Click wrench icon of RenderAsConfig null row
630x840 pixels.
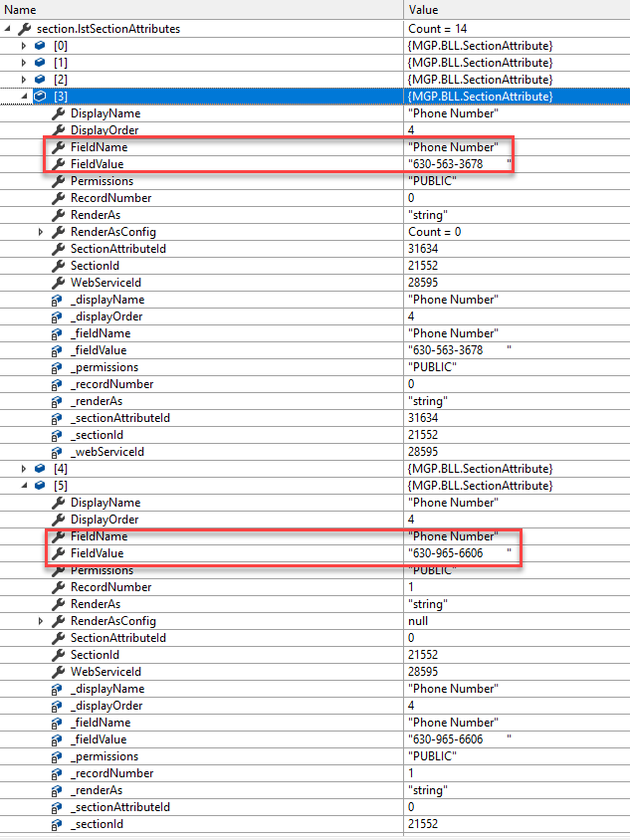pyautogui.click(x=58, y=621)
